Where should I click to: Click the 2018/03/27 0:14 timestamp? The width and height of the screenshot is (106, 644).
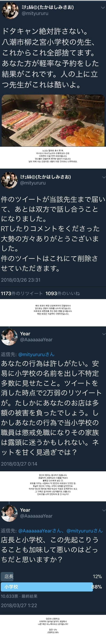coord(19,463)
